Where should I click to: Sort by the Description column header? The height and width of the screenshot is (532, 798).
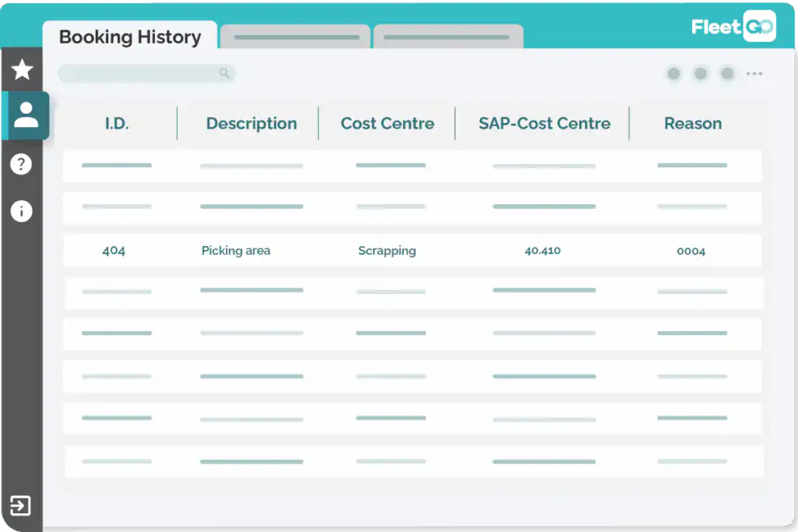point(252,124)
